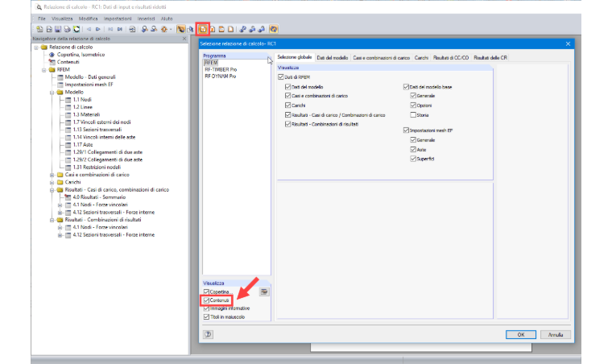Collapse the Modello folder in navigator
This screenshot has height=364, width=612.
coord(52,93)
